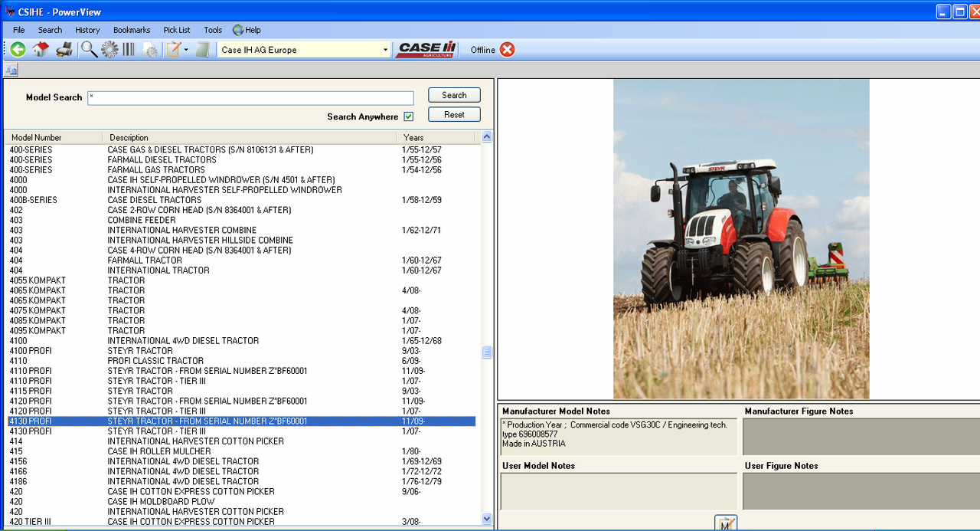This screenshot has width=980, height=531.
Task: Go back with the green arrow icon
Action: (18, 50)
